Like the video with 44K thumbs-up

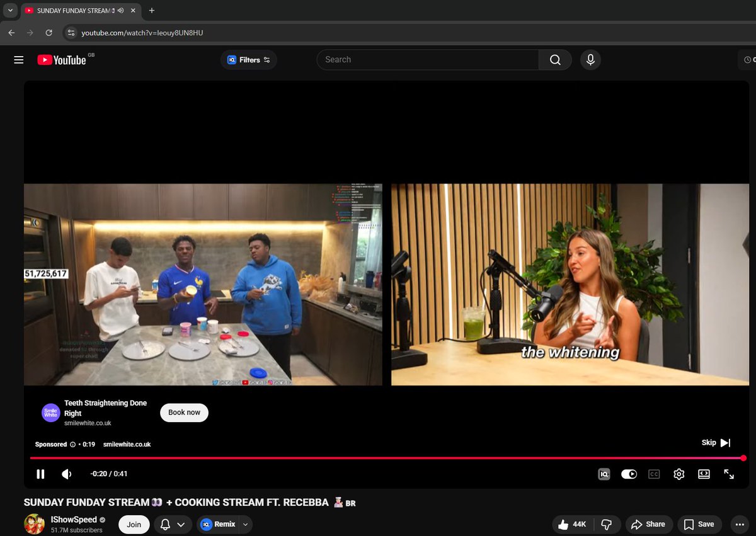[x=573, y=524]
